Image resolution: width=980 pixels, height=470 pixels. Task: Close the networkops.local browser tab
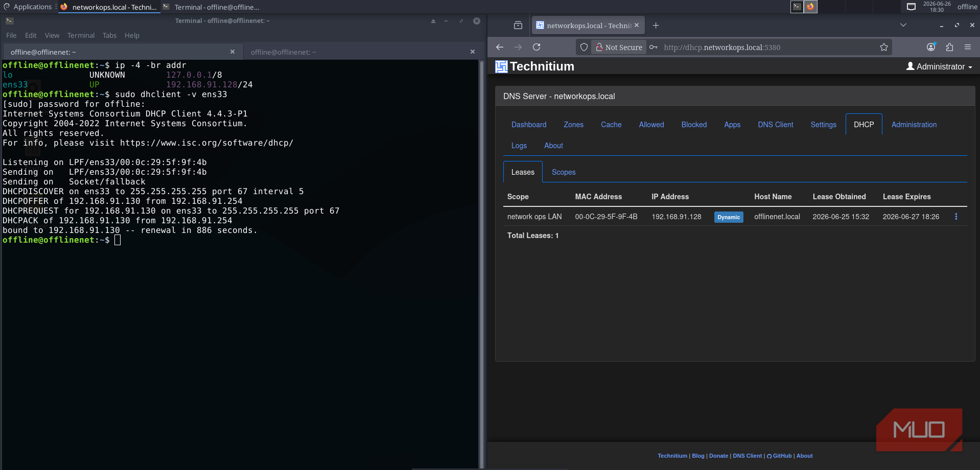pyautogui.click(x=637, y=25)
